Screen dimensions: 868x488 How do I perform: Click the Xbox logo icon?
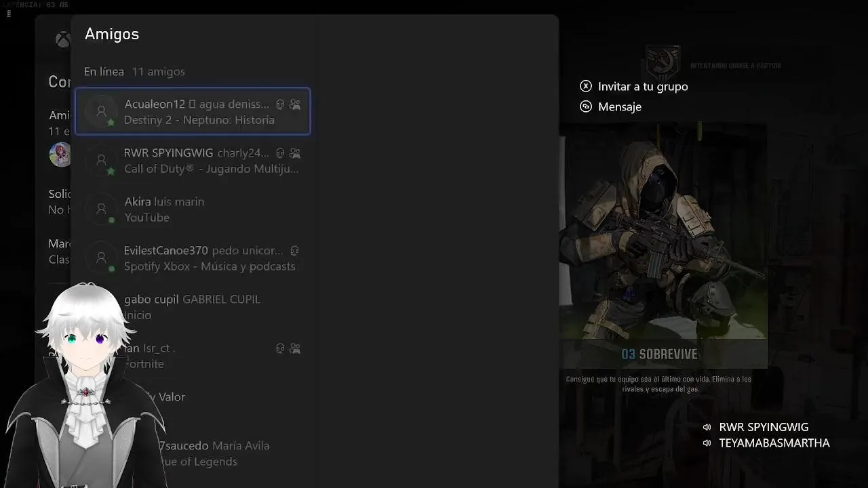tap(62, 39)
